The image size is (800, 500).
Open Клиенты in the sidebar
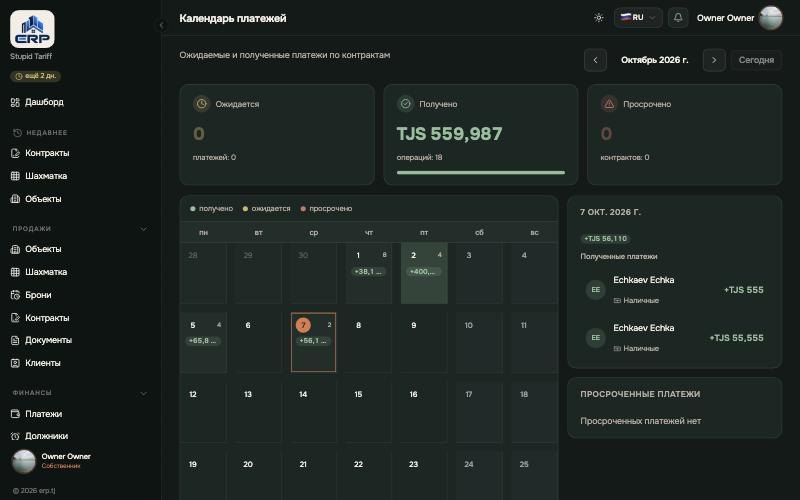point(43,363)
